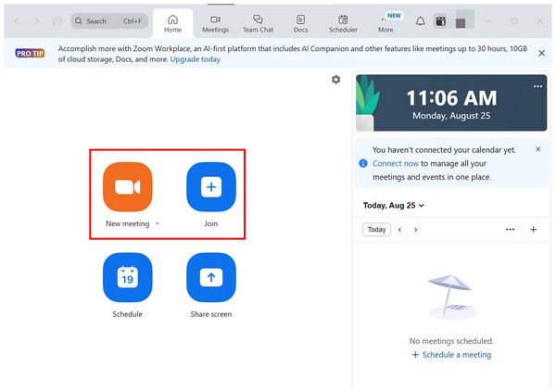This screenshot has height=392, width=556.
Task: Click the Upgrade today link
Action: (x=196, y=59)
